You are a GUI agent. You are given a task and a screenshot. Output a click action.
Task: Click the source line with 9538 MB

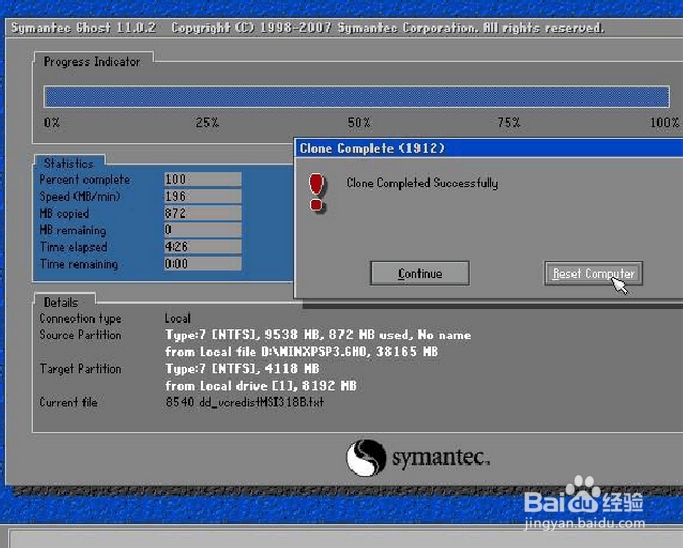coord(318,335)
